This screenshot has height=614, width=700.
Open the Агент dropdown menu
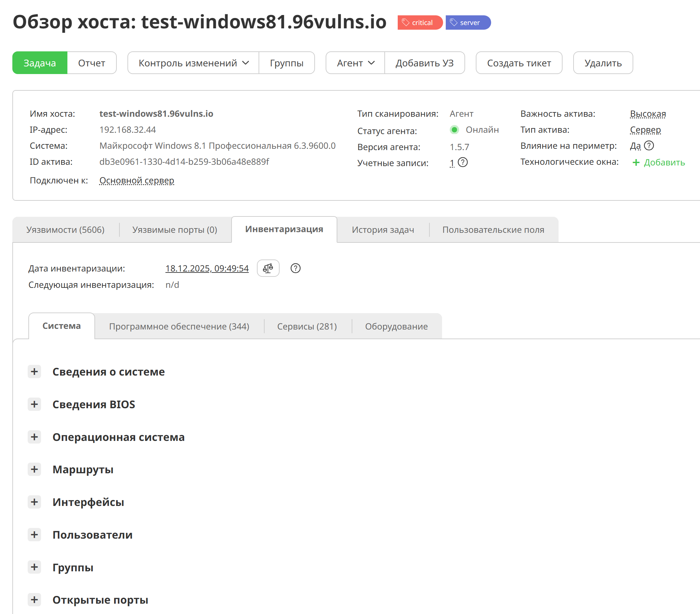coord(355,63)
